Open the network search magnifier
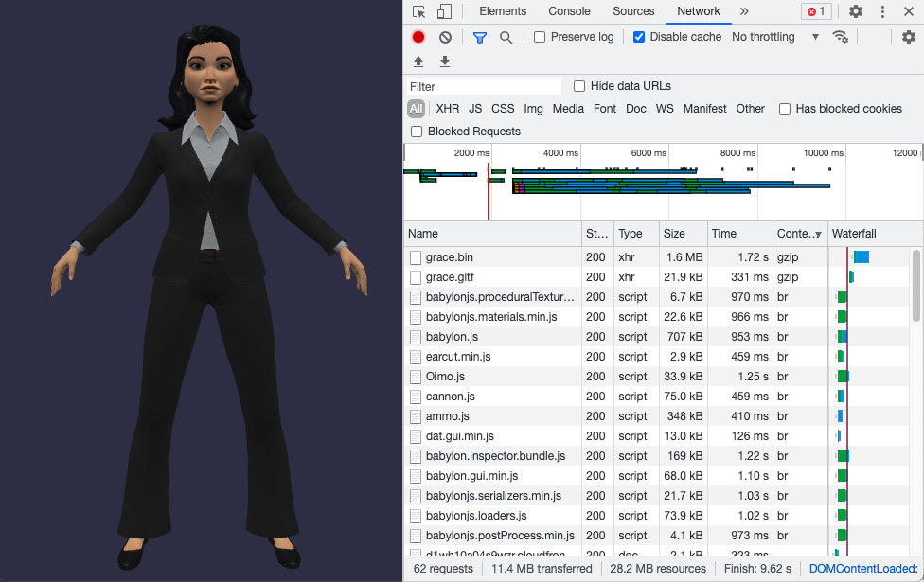This screenshot has height=582, width=924. click(x=506, y=37)
